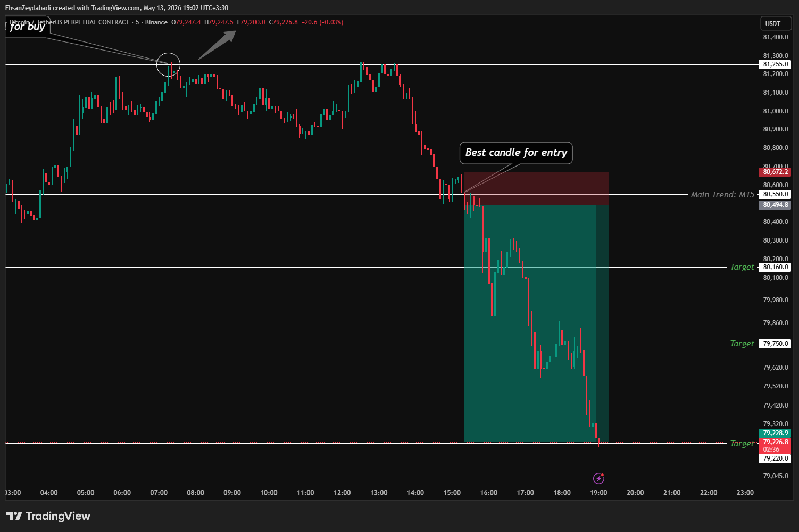Select the "Best candle for entry" callout

(516, 153)
